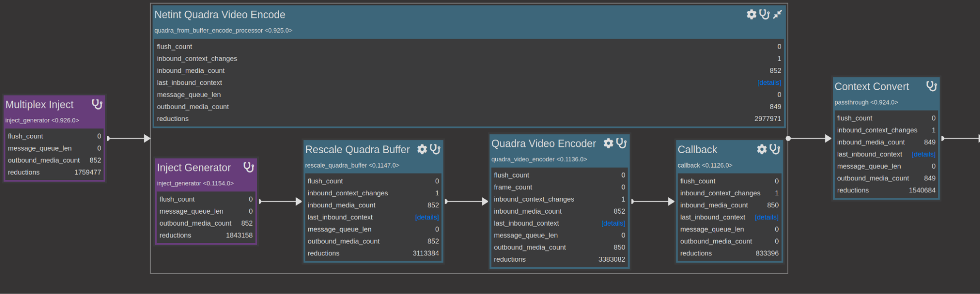980x294 pixels.
Task: Open settings gear of Callback node
Action: 762,149
